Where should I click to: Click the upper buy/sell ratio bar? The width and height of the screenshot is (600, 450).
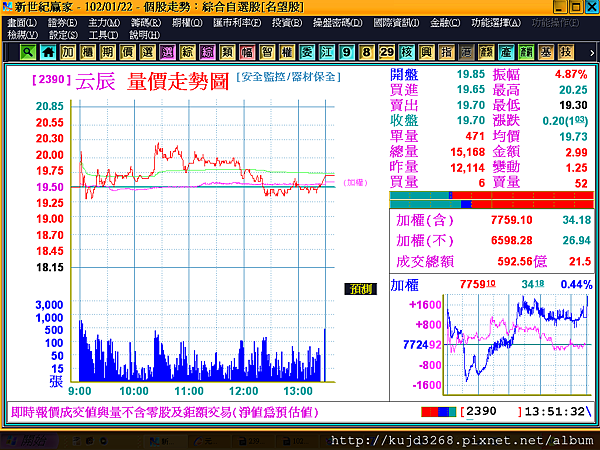(x=491, y=195)
